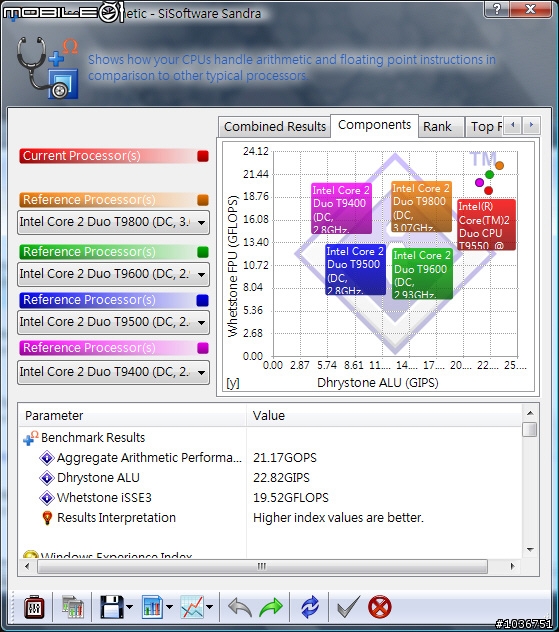
Task: Click the stethoscope module icon in the header
Action: pyautogui.click(x=47, y=68)
